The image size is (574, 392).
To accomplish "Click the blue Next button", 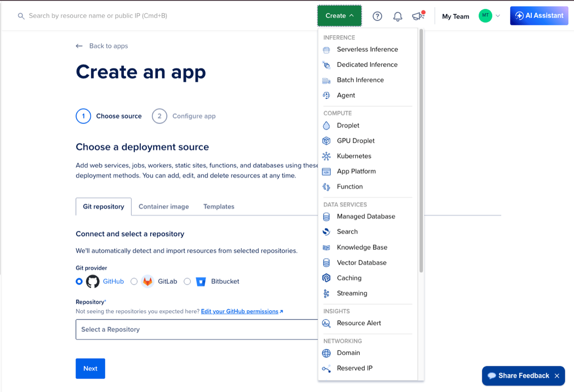I will [x=90, y=369].
